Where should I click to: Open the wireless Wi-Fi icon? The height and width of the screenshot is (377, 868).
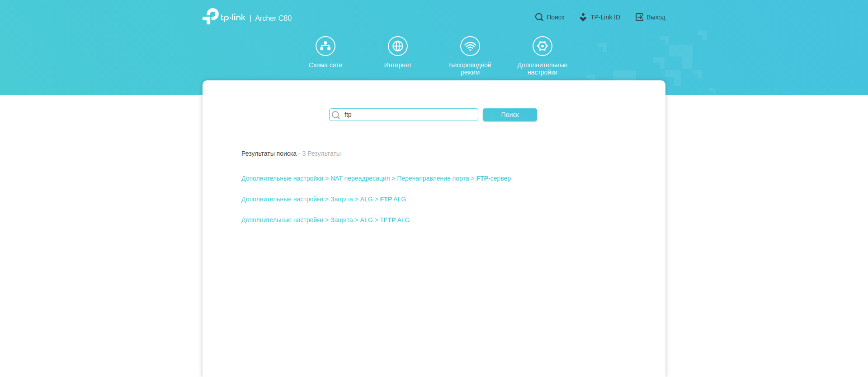[470, 46]
